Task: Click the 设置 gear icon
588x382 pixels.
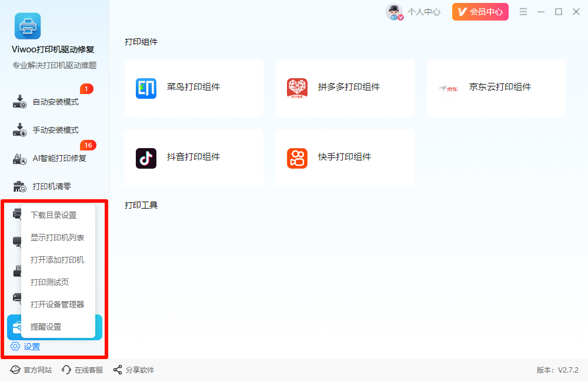Action: tap(15, 346)
